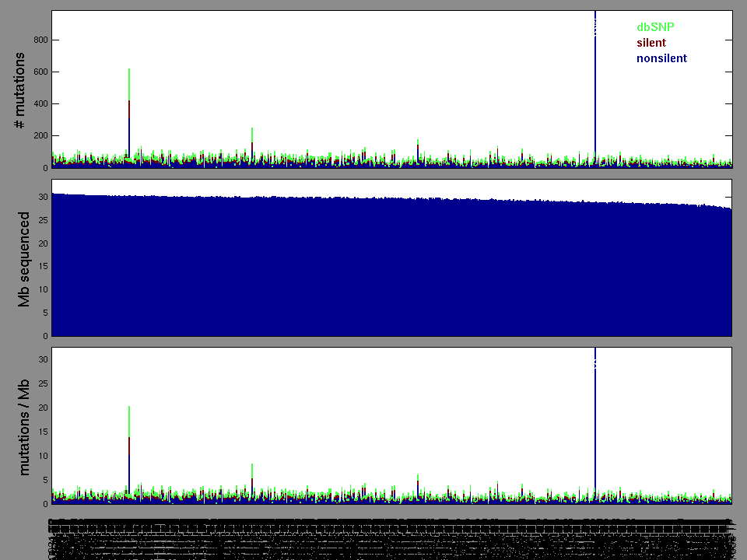747x560 pixels.
Task: Select the nonsilent legend entry
Action: [661, 58]
